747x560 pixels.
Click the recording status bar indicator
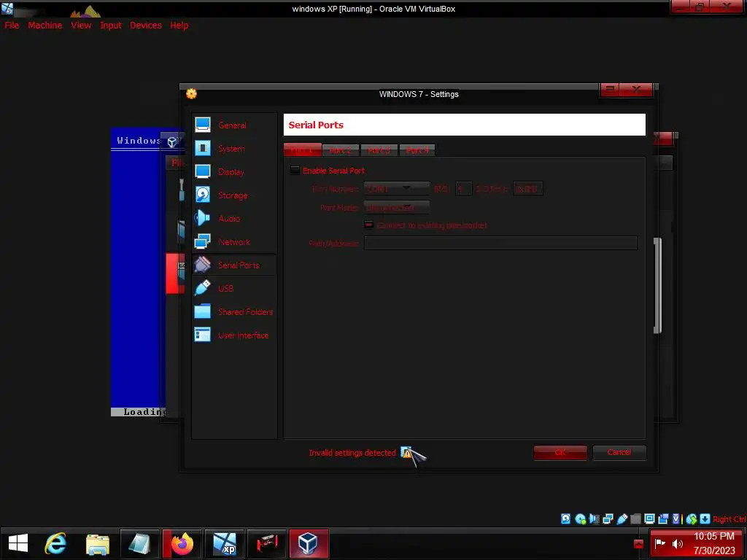pyautogui.click(x=663, y=519)
